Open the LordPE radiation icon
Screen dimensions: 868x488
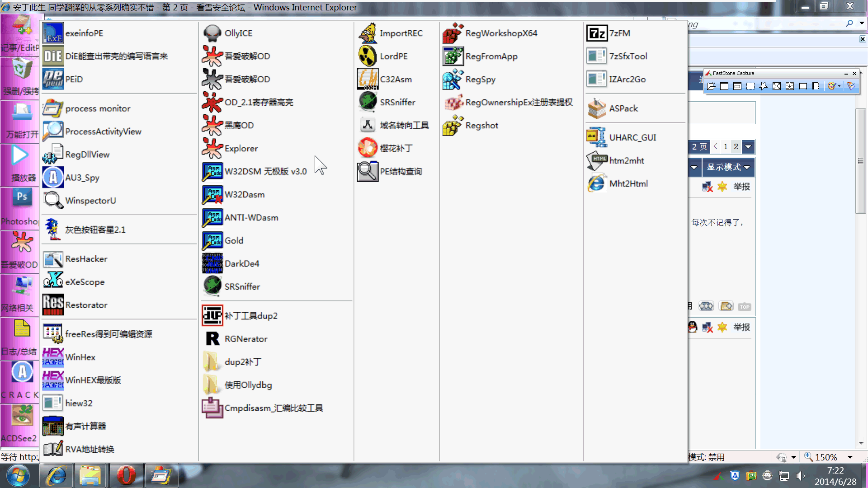(x=368, y=56)
